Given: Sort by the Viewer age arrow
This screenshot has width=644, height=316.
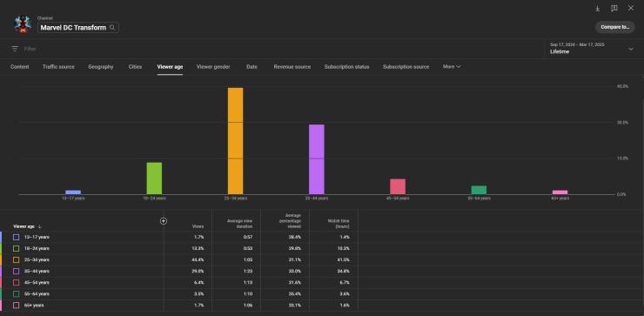Looking at the screenshot, I should coord(40,226).
